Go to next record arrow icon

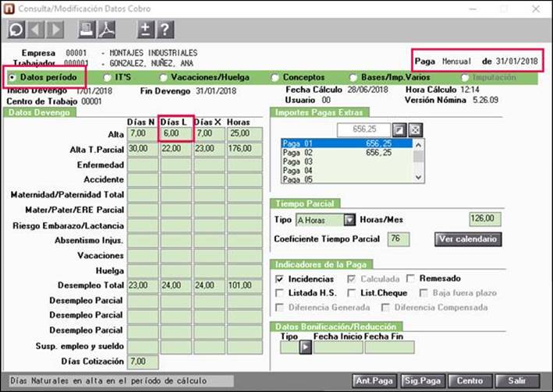(55, 30)
